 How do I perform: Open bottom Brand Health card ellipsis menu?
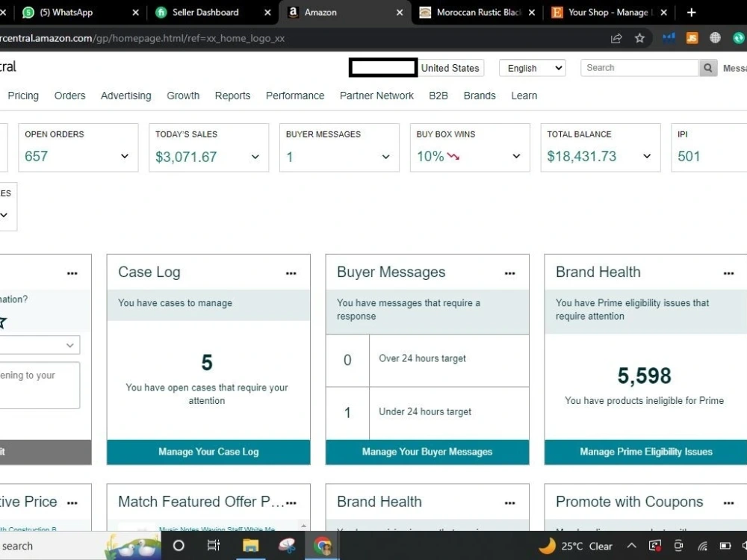click(x=509, y=503)
